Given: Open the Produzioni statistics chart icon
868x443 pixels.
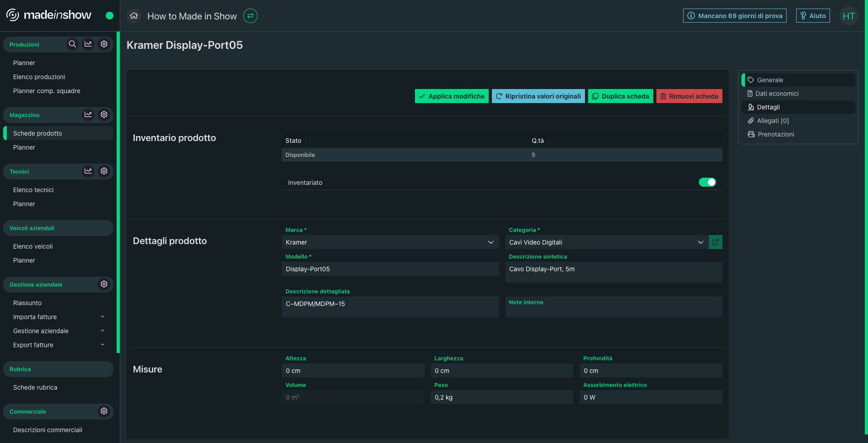Looking at the screenshot, I should coord(88,44).
